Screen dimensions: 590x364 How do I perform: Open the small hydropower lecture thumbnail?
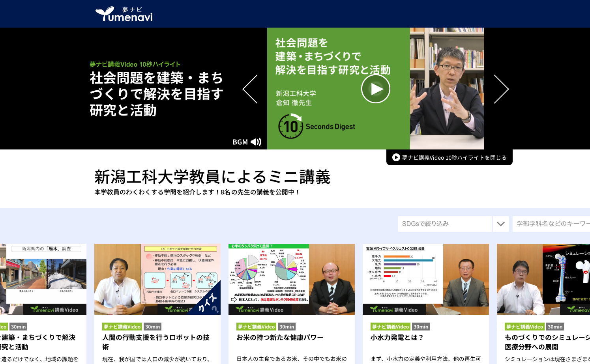(x=425, y=279)
